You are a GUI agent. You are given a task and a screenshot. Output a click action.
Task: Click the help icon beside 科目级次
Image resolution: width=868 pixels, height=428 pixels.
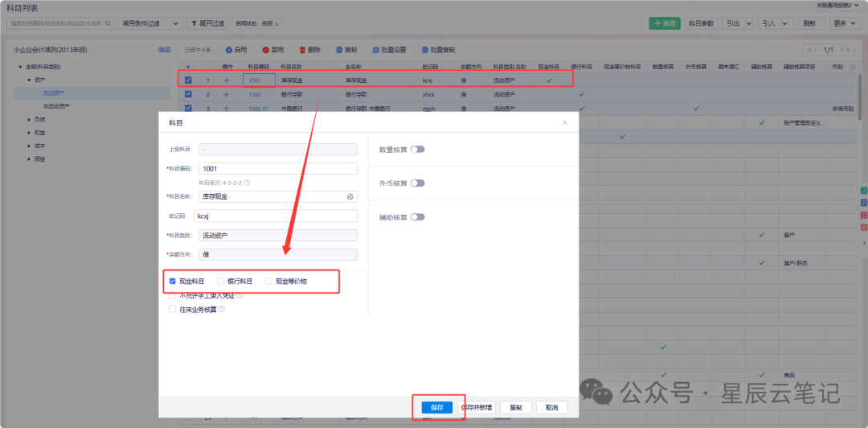[247, 183]
